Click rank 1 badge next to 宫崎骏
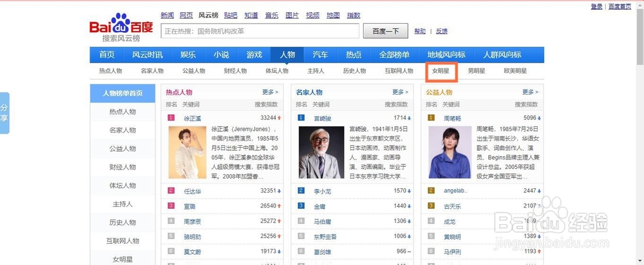This screenshot has height=265, width=644. [x=301, y=118]
